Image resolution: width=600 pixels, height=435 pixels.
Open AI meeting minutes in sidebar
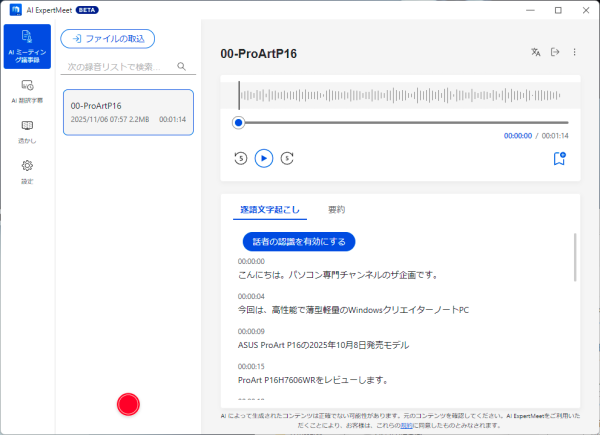pyautogui.click(x=27, y=46)
